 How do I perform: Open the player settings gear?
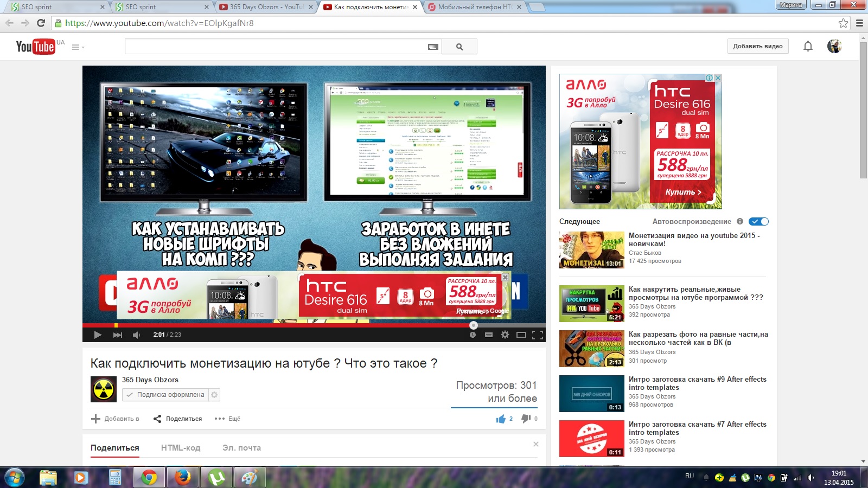point(505,335)
